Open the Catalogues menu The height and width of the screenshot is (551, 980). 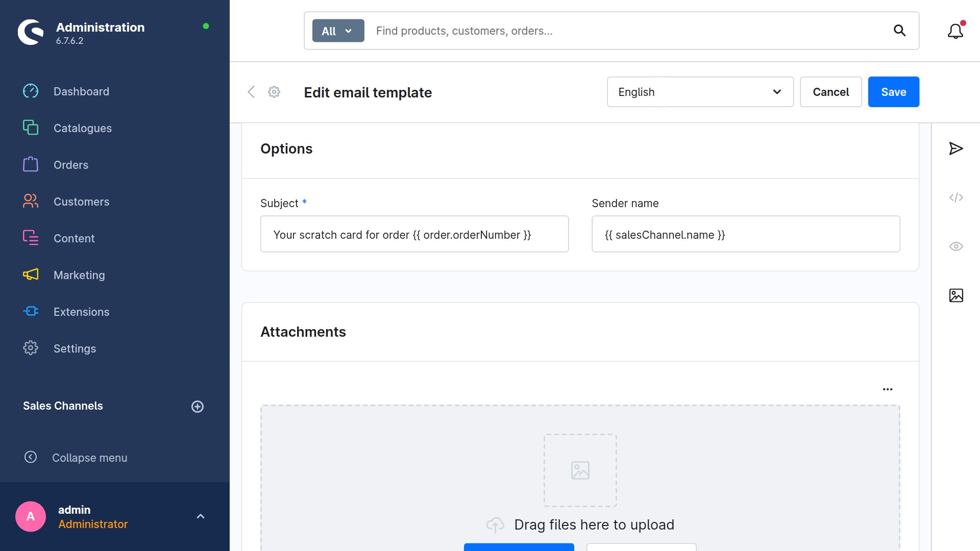tap(83, 128)
